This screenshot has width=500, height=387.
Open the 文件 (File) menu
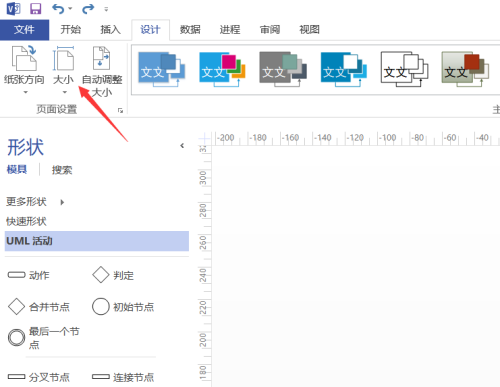[24, 30]
